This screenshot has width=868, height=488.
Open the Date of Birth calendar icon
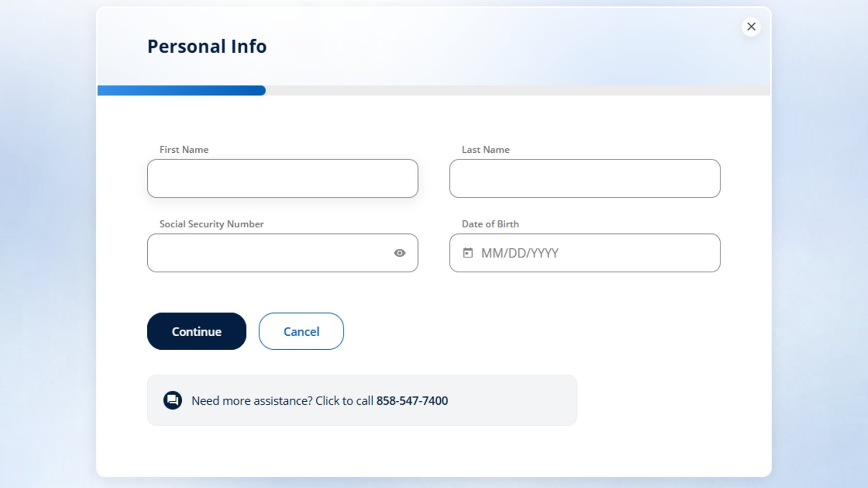click(x=468, y=253)
